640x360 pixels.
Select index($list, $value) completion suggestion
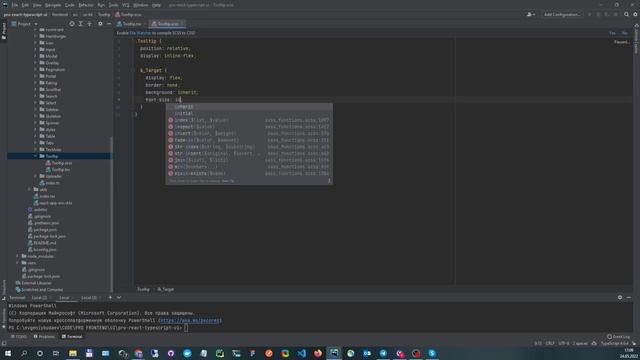(x=249, y=120)
